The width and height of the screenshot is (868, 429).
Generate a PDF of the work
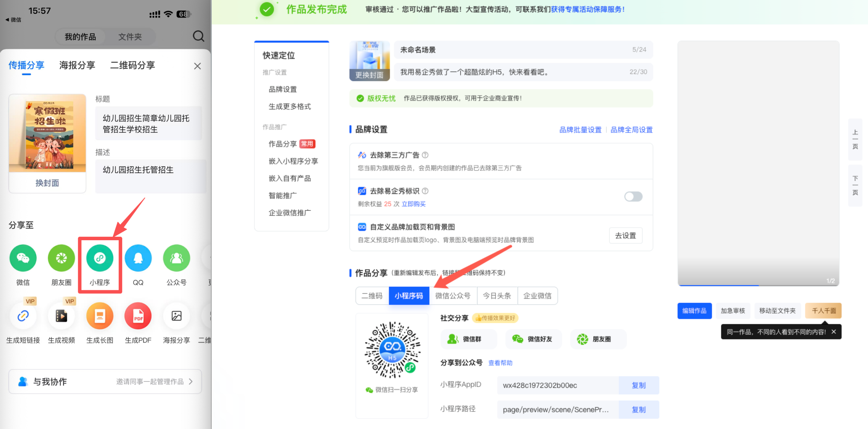(x=138, y=316)
